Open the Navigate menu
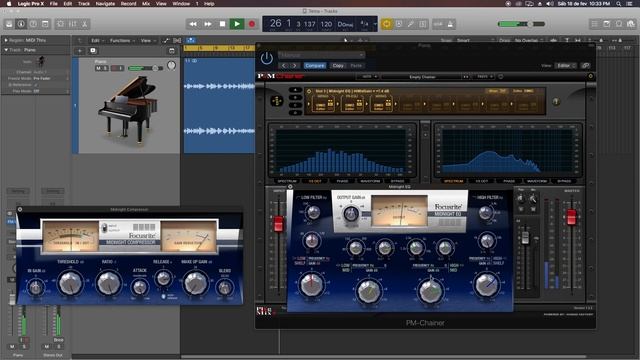The image size is (640, 360). 105,4
